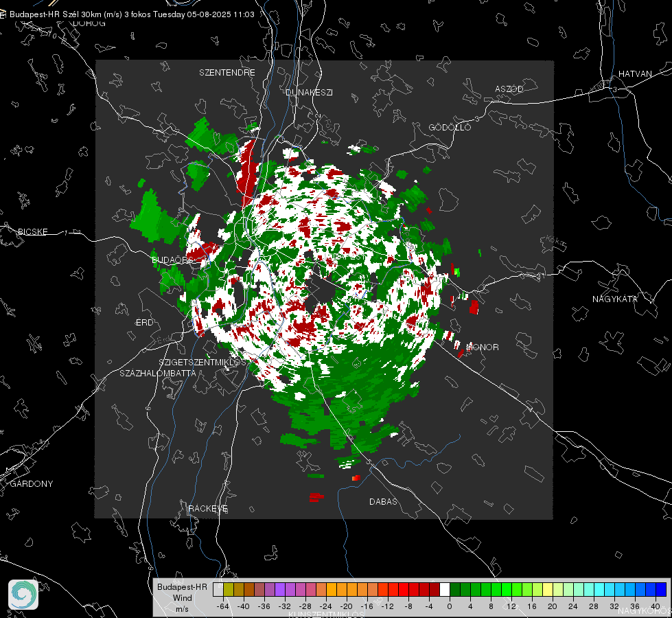Click the -28 value on the legend scale
672x618 pixels.
[x=305, y=606]
